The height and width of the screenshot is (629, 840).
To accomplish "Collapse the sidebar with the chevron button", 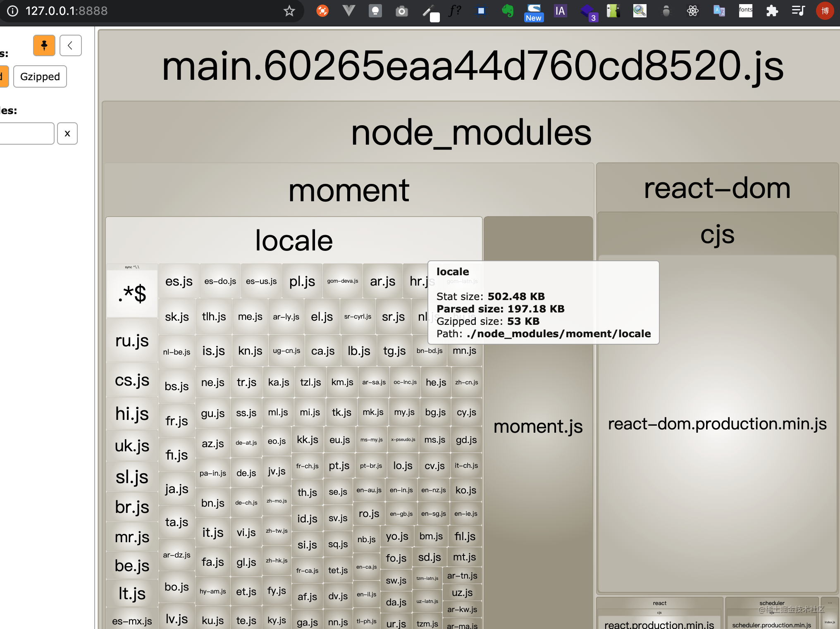I will click(x=70, y=45).
